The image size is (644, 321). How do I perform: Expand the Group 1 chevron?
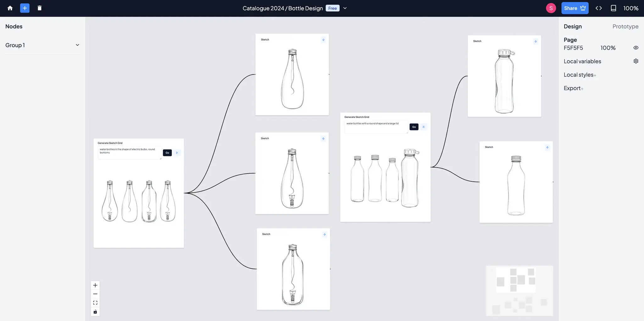coord(77,45)
